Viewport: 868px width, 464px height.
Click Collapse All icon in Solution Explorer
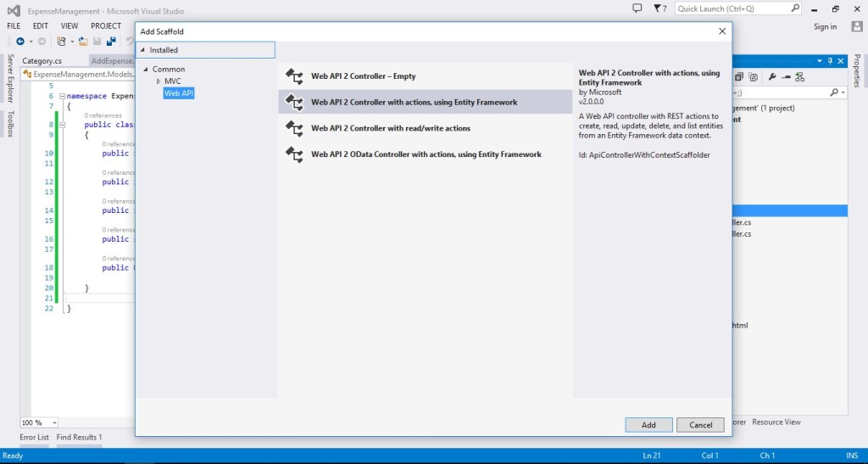738,77
